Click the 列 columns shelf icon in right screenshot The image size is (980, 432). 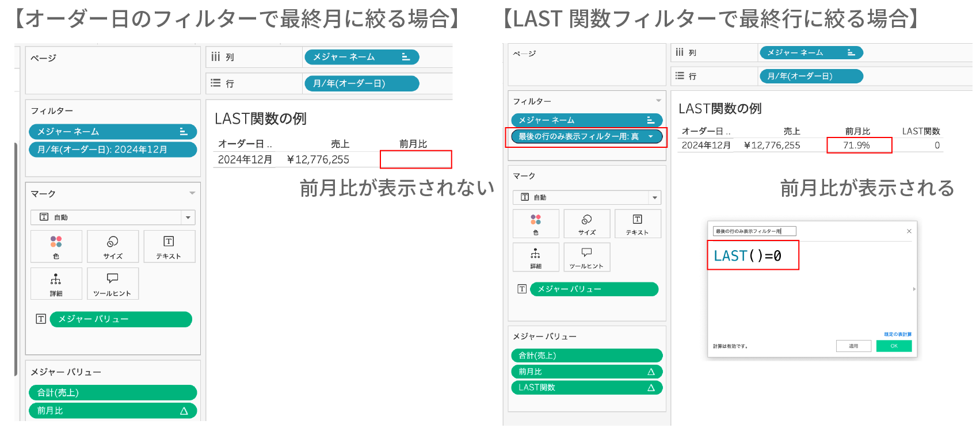pyautogui.click(x=680, y=52)
